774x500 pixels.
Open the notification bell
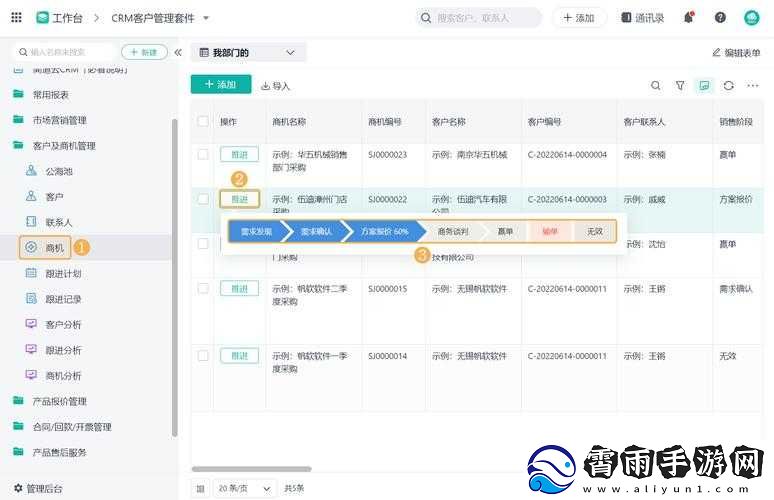click(x=689, y=18)
